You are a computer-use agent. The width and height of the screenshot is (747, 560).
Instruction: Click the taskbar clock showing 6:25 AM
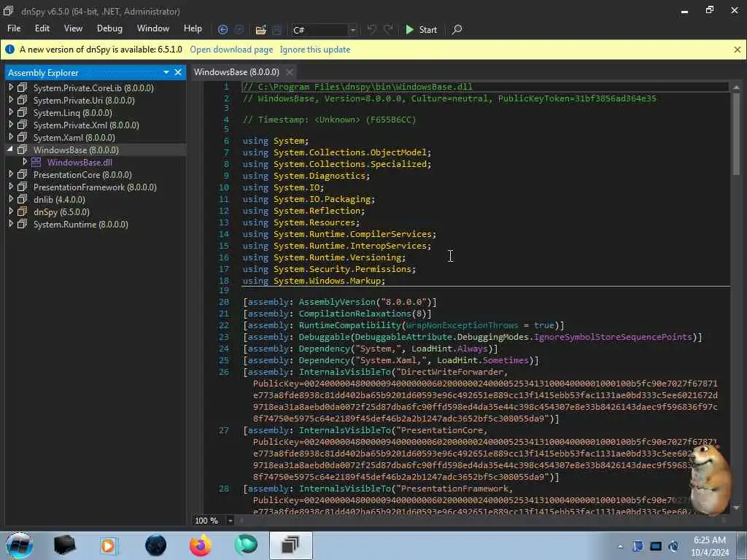(x=710, y=546)
